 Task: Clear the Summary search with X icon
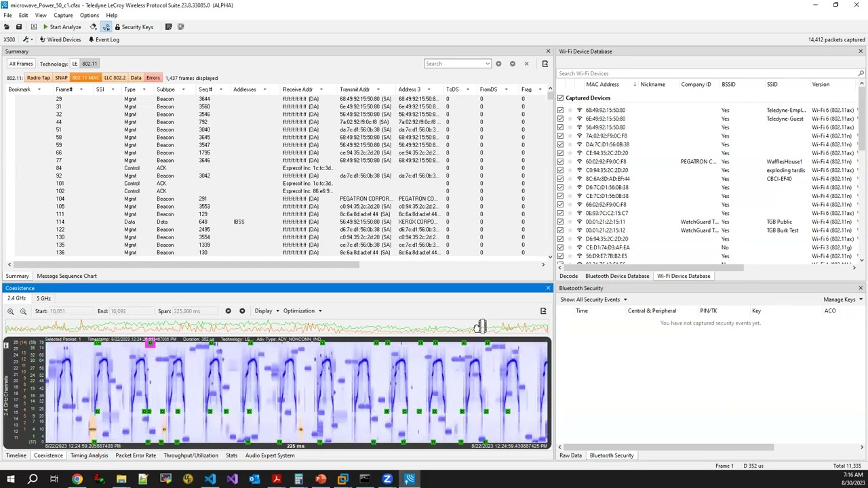coord(526,64)
